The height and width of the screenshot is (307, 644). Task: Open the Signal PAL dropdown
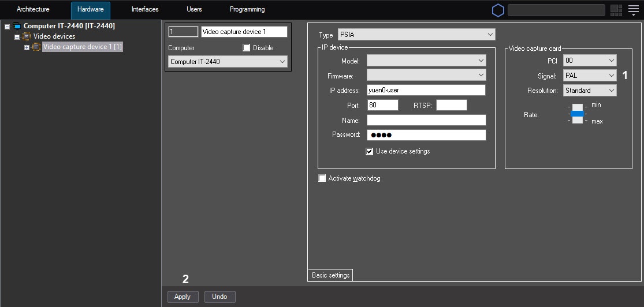(x=589, y=76)
